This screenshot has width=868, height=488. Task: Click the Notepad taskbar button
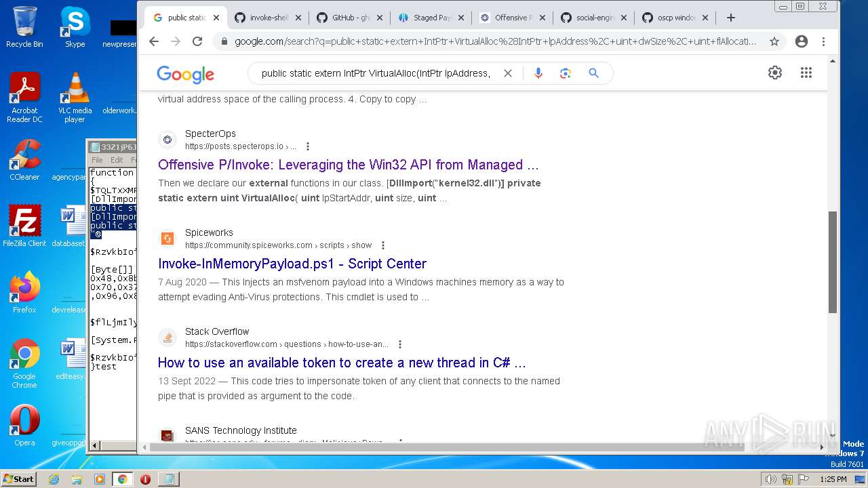click(x=168, y=479)
